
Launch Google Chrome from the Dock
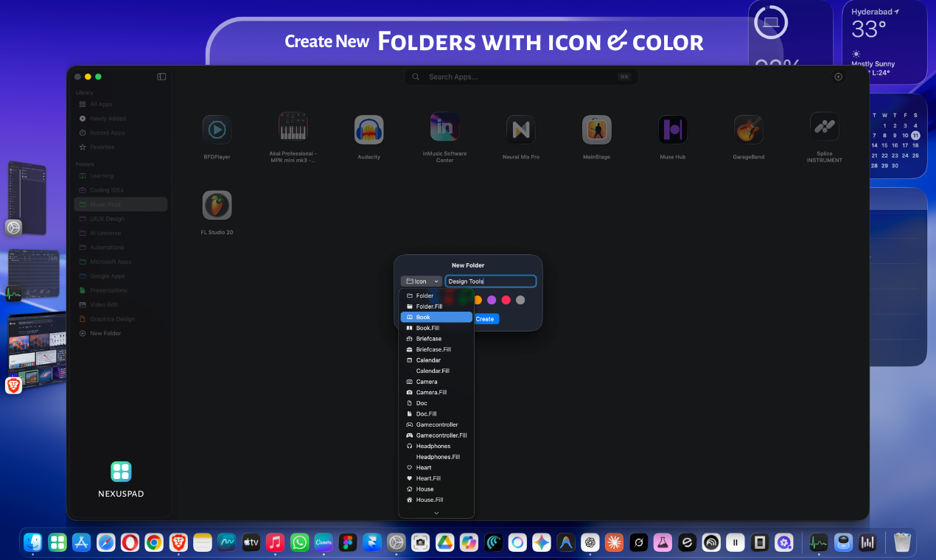154,543
